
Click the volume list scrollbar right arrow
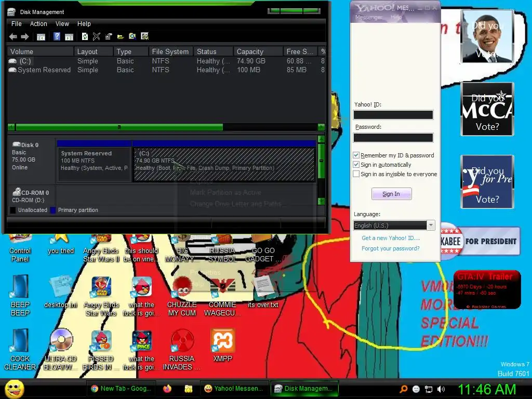[x=321, y=127]
